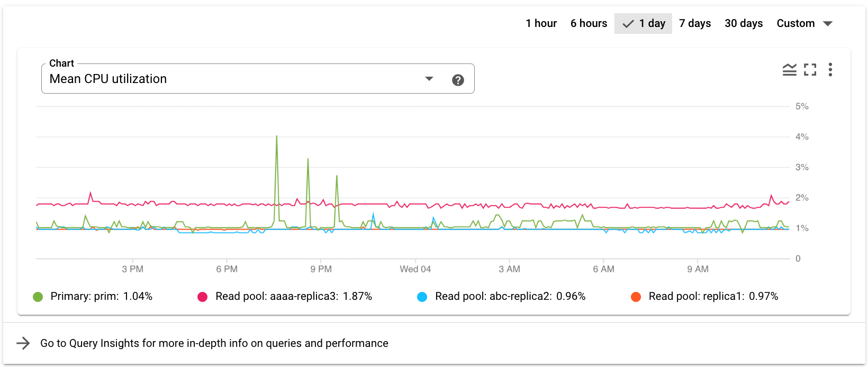868x367 pixels.
Task: Click the orange replica1 legend dot
Action: click(x=635, y=296)
